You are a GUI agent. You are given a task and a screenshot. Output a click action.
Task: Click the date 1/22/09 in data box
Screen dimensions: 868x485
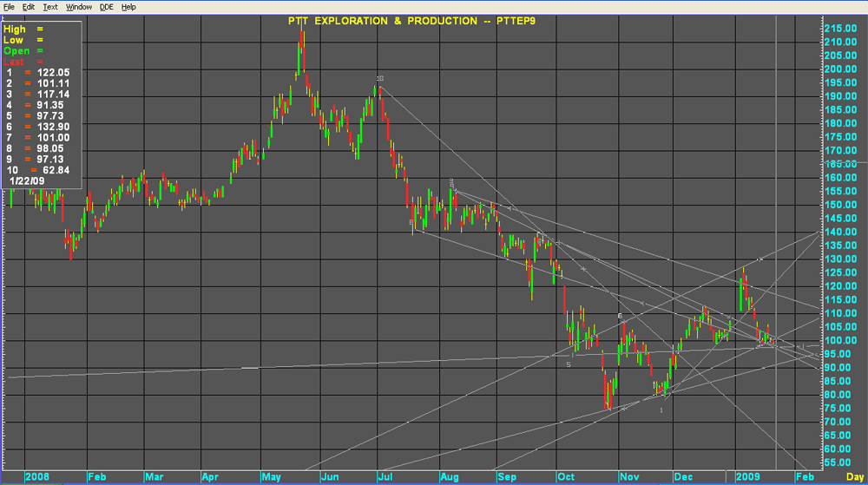[27, 180]
